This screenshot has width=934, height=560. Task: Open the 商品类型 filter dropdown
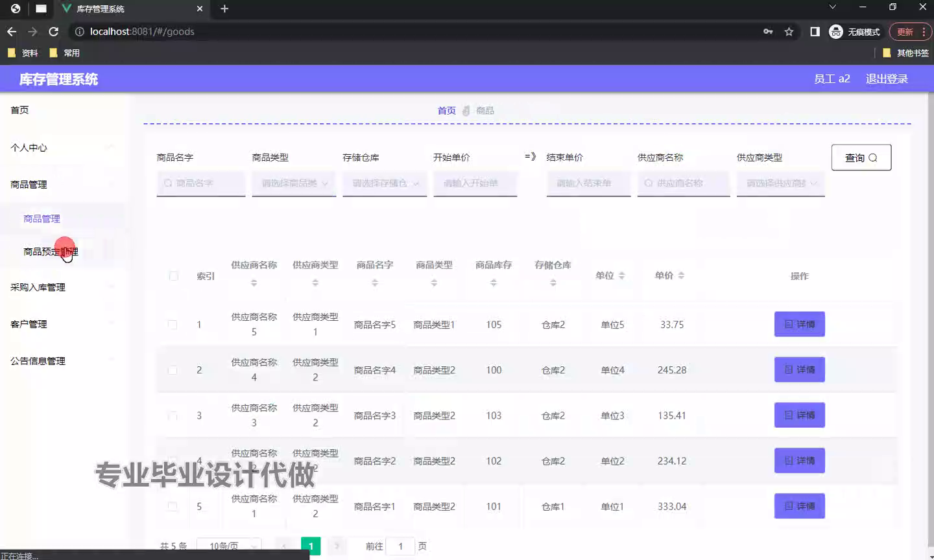(x=294, y=183)
